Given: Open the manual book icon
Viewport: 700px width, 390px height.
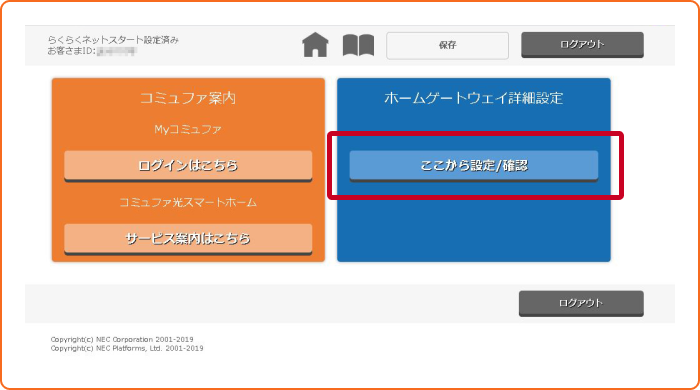Looking at the screenshot, I should pos(358,45).
